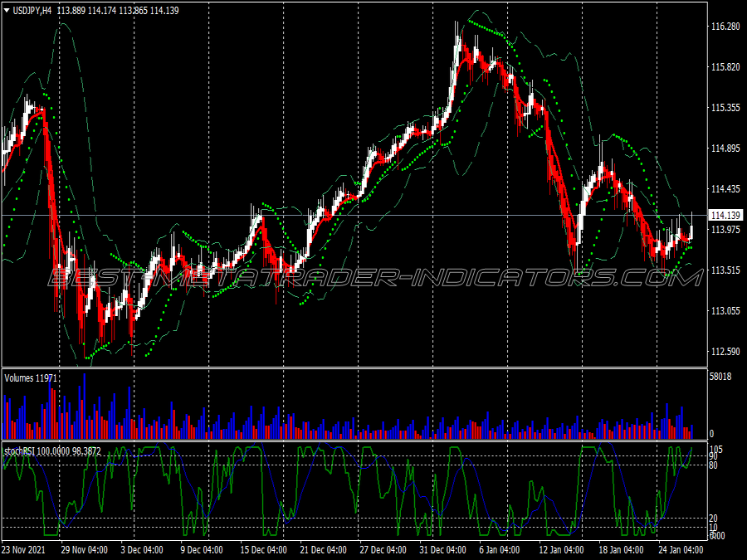
Task: Click price scale value 114.435
Action: (x=725, y=189)
